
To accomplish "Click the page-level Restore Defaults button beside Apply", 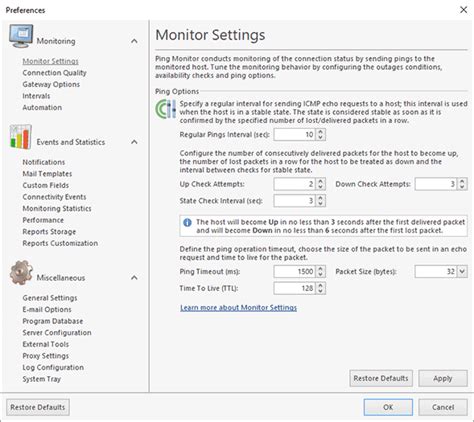I will pyautogui.click(x=381, y=378).
